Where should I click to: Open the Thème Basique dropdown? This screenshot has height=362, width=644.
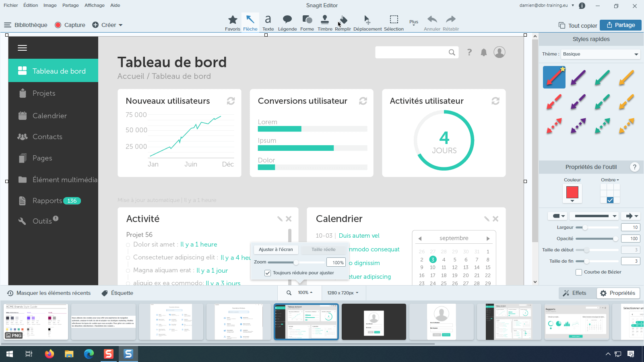[600, 54]
